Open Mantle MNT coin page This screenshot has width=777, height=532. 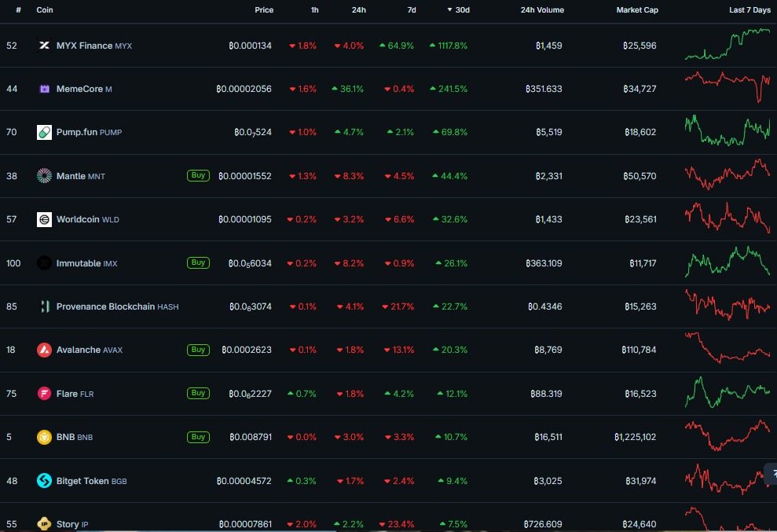click(x=81, y=176)
